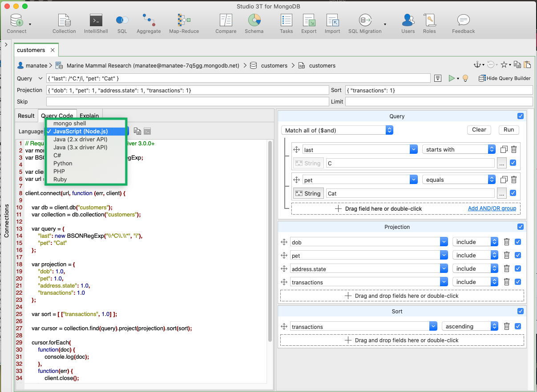Expand the 'starts with' operator dropdown
Screen dimensions: 537x392
coord(459,150)
